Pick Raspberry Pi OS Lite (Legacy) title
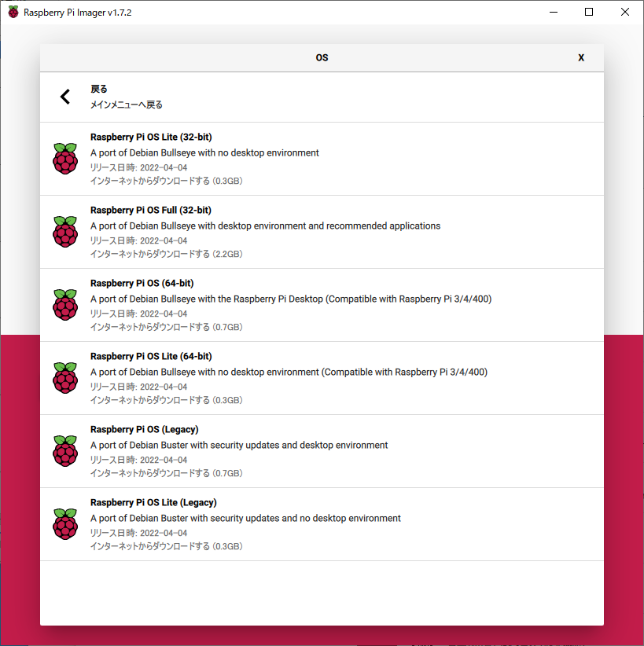The height and width of the screenshot is (646, 644). point(153,503)
